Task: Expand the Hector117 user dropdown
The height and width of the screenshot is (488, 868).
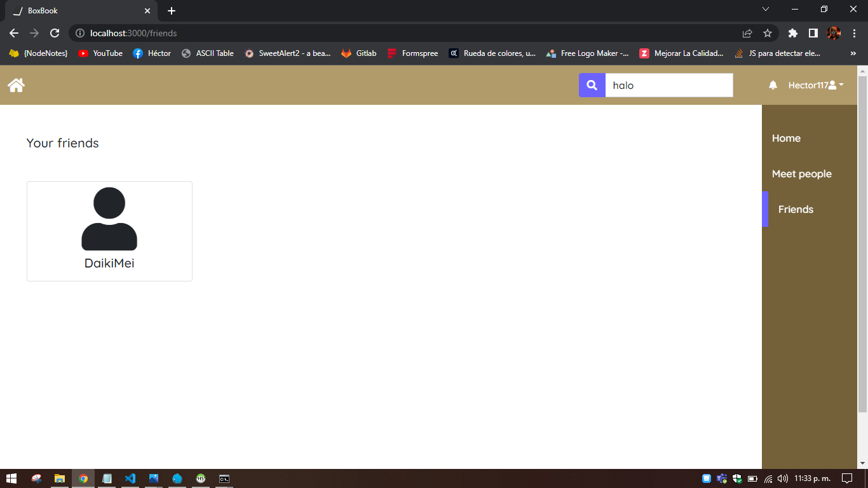Action: 816,85
